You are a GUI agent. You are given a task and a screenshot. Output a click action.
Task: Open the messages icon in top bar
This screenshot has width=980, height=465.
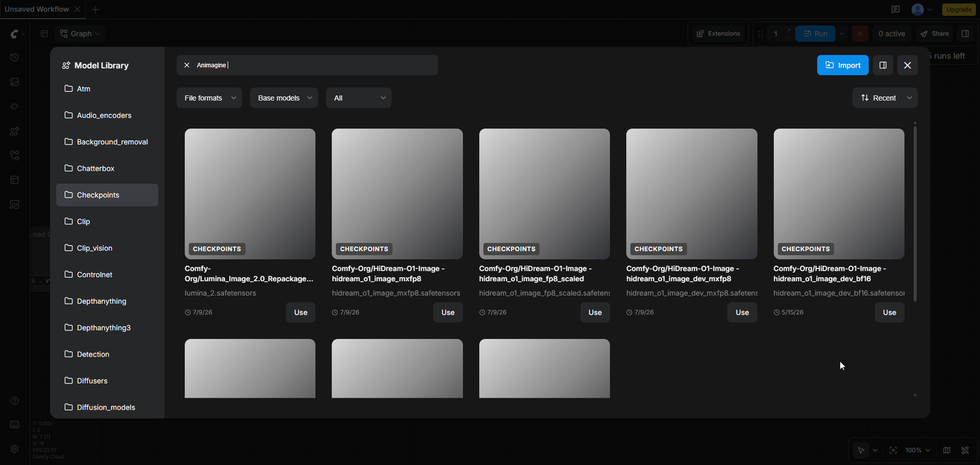(895, 9)
